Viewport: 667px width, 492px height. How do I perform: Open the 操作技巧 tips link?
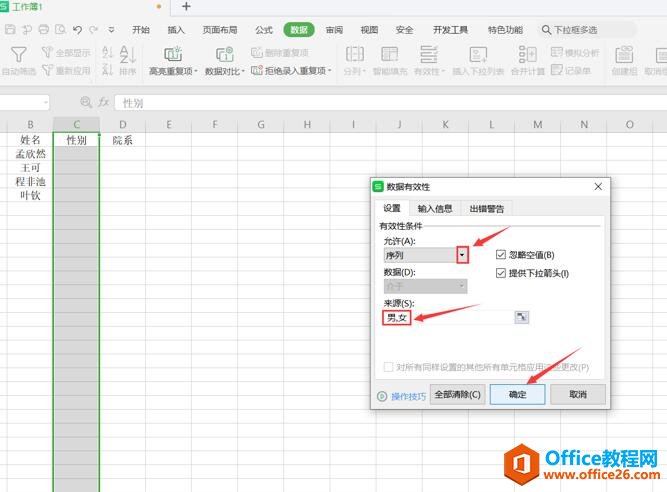tap(407, 396)
